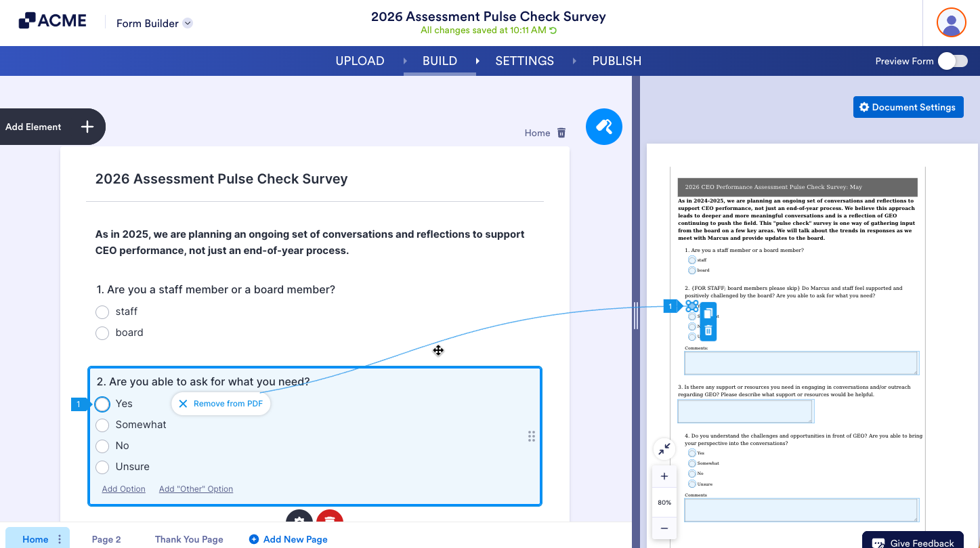980x548 pixels.
Task: Click the ACME logo
Action: coord(53,21)
